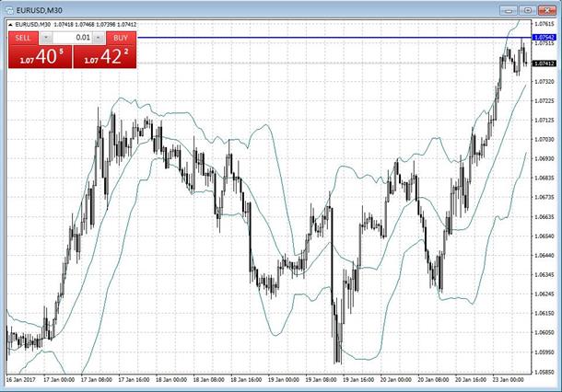This screenshot has width=562, height=392.
Task: Click time axis label 19 Jan 08:00
Action: point(321,379)
